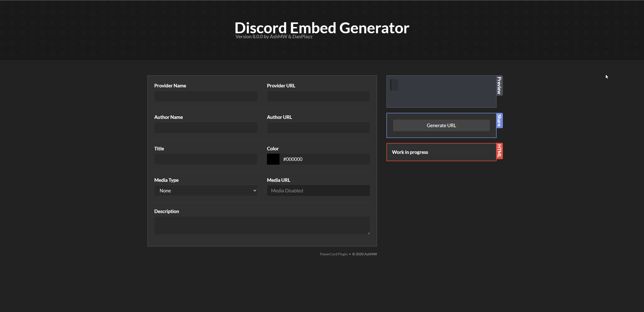Click the Media Disabled URL field
This screenshot has height=312, width=644.
318,191
